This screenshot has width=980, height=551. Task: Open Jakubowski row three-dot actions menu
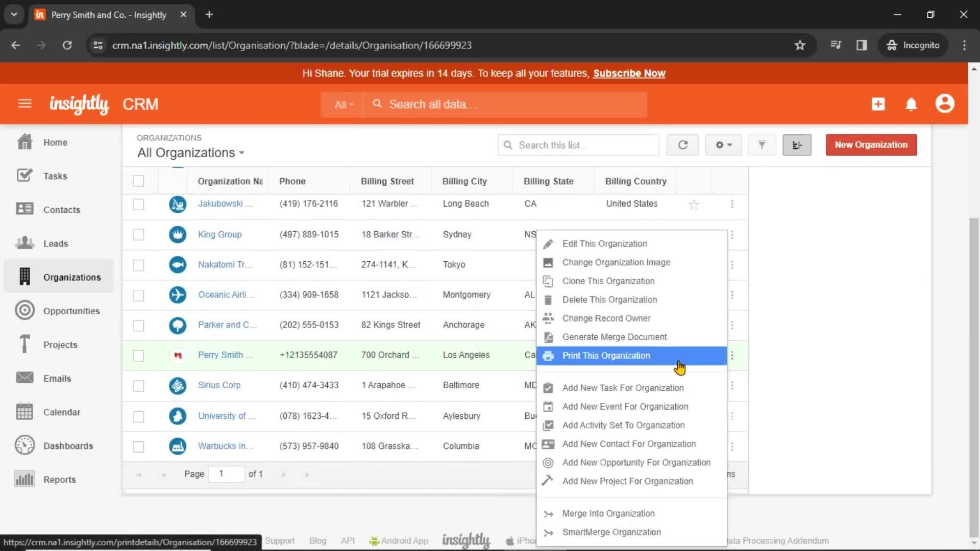(732, 204)
